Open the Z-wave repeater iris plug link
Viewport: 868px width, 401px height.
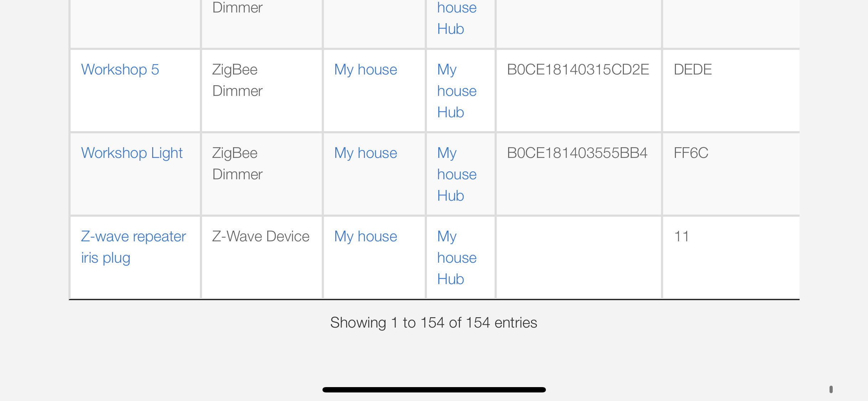[134, 247]
